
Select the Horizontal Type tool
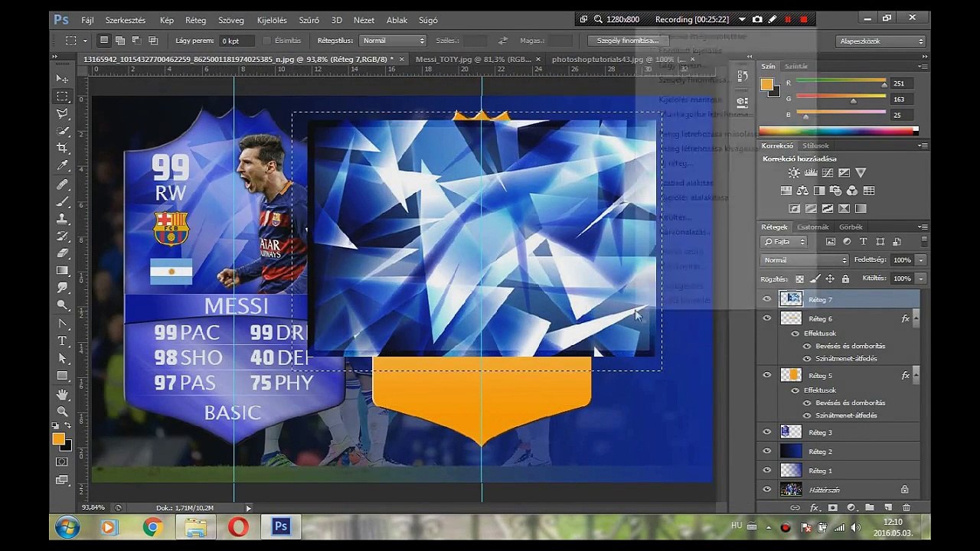click(x=62, y=341)
